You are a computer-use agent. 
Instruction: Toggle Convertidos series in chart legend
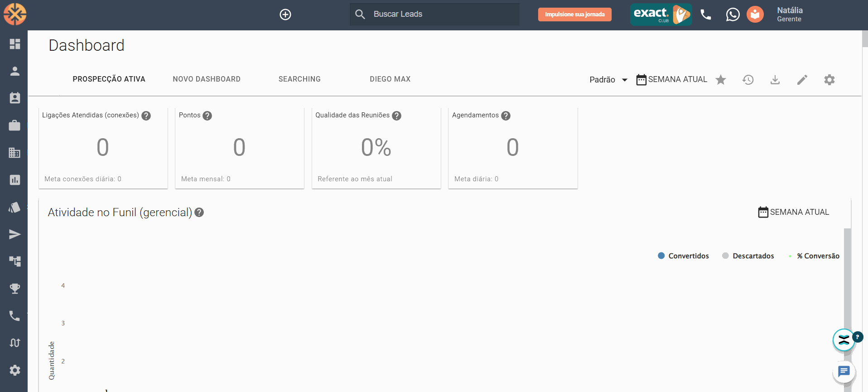click(683, 256)
